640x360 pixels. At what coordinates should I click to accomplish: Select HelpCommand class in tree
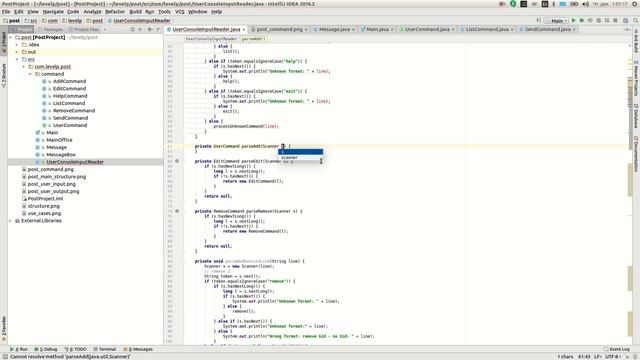[x=70, y=96]
